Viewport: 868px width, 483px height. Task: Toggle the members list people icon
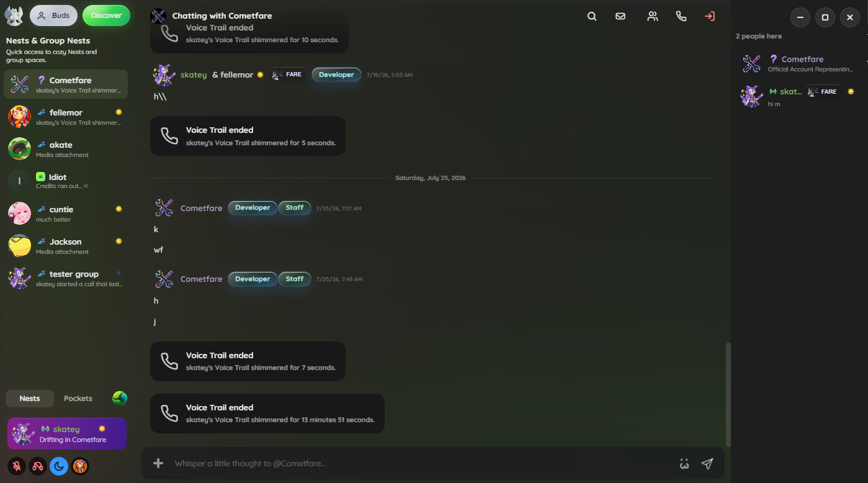point(652,17)
